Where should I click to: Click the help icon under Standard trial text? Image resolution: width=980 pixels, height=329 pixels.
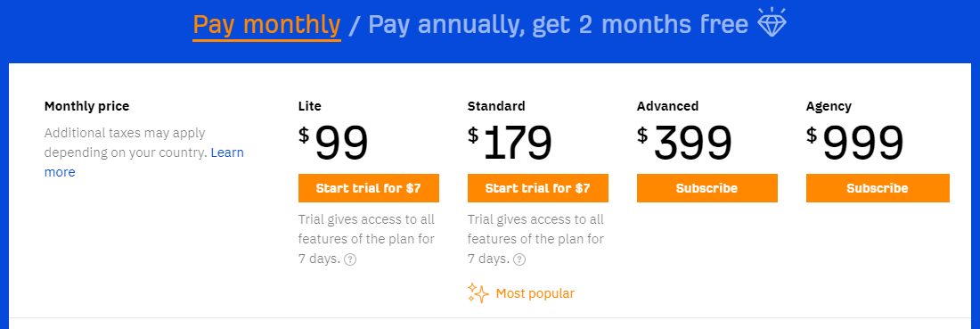coord(520,259)
